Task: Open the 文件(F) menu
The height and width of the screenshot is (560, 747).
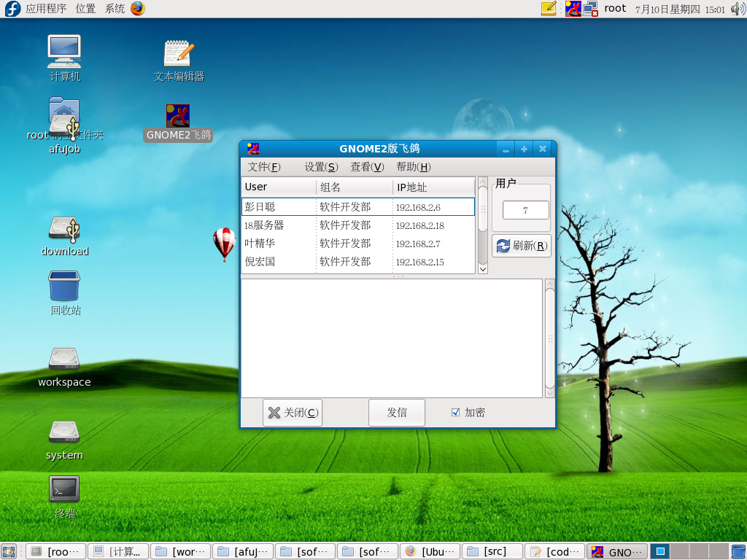Action: 264,167
